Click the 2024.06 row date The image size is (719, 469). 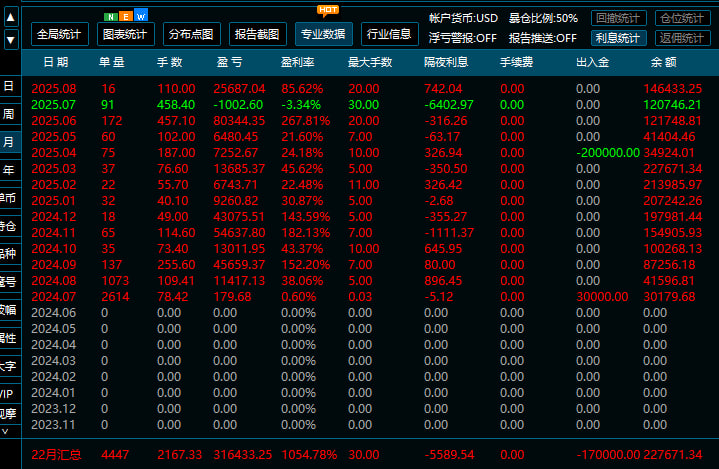point(54,313)
